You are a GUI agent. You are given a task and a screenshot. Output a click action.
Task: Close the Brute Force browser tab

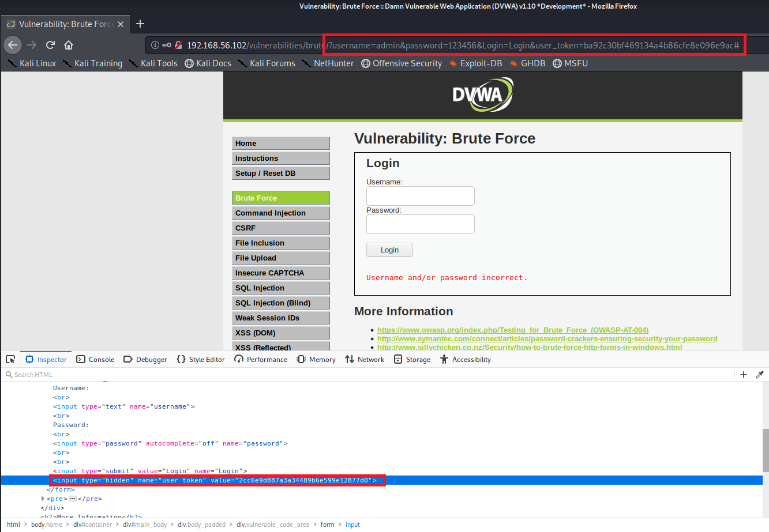pyautogui.click(x=121, y=24)
